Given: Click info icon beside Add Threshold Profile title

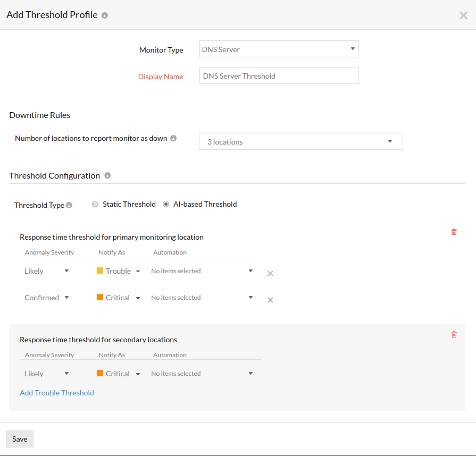Looking at the screenshot, I should coord(105,15).
